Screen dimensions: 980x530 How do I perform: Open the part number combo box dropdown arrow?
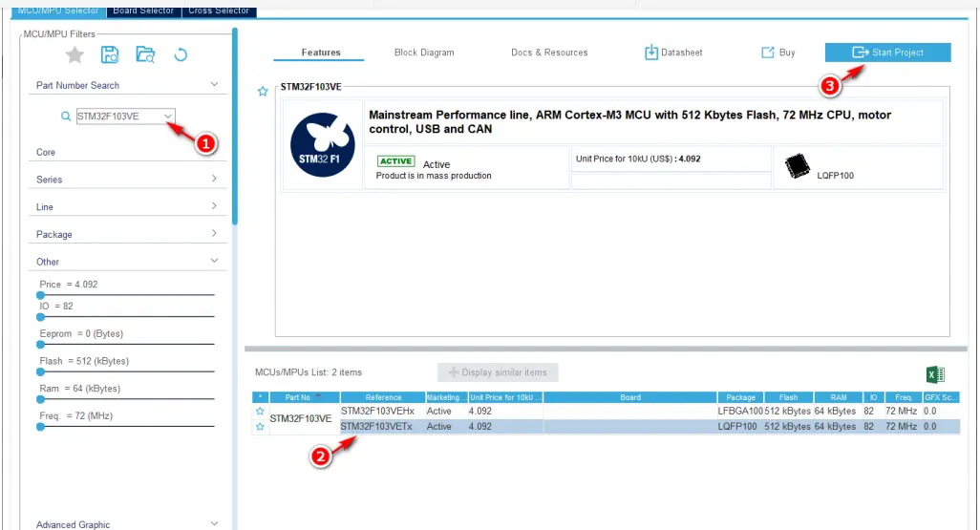click(167, 117)
